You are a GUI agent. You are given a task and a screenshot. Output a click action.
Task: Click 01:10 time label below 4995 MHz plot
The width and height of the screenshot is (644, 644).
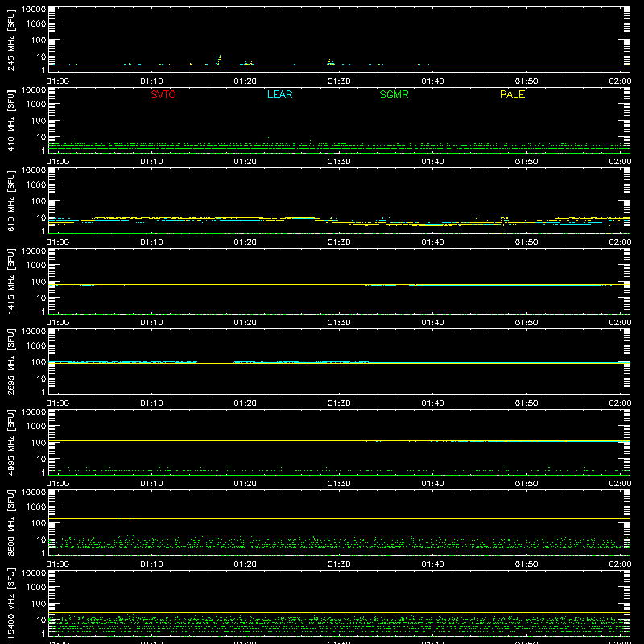(x=151, y=484)
